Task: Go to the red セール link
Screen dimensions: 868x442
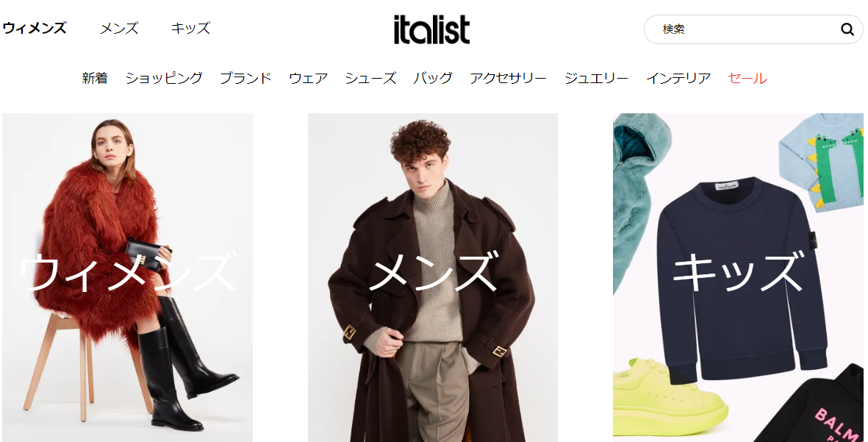Action: (747, 78)
